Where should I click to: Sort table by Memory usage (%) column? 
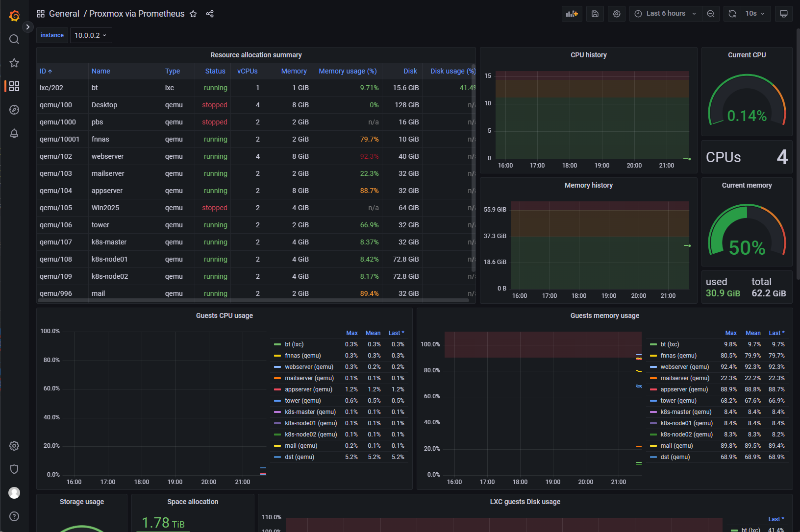(x=348, y=71)
